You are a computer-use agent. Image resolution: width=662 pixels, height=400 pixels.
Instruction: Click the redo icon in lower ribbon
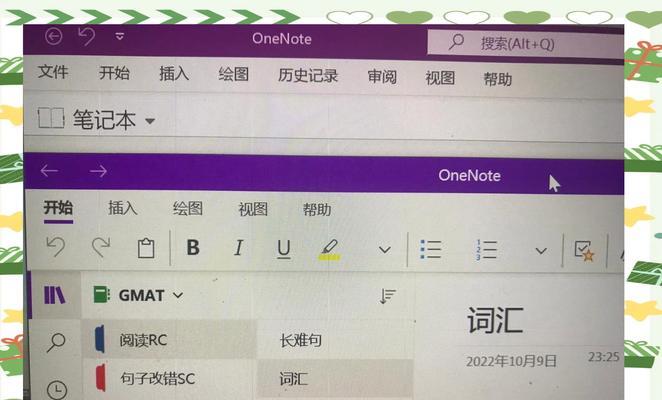101,247
